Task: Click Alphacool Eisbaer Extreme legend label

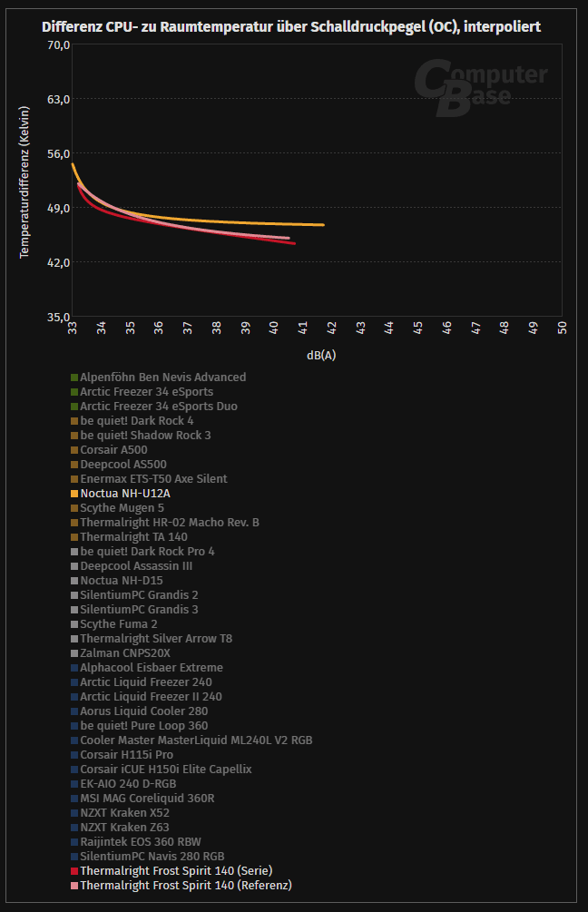Action: click(152, 668)
